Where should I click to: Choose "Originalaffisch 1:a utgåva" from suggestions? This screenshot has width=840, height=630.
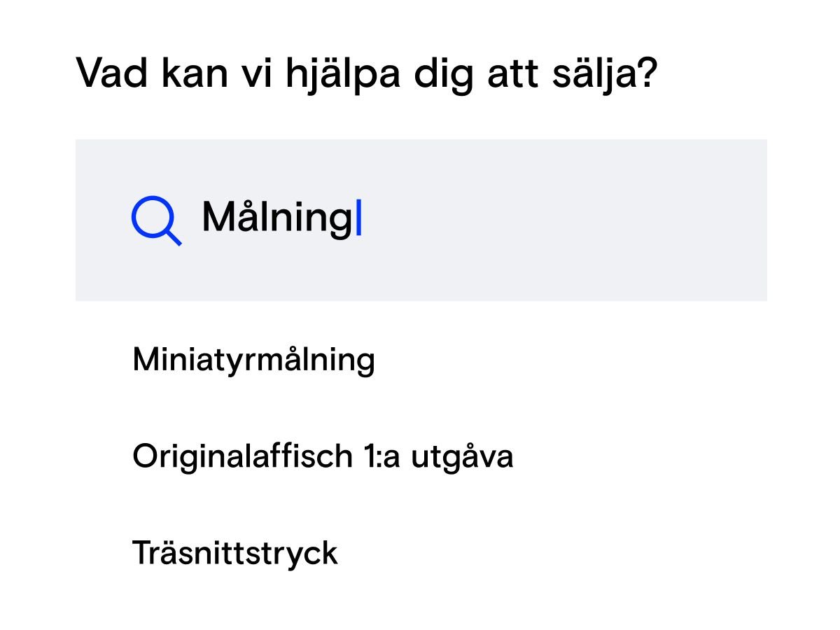[x=323, y=456]
